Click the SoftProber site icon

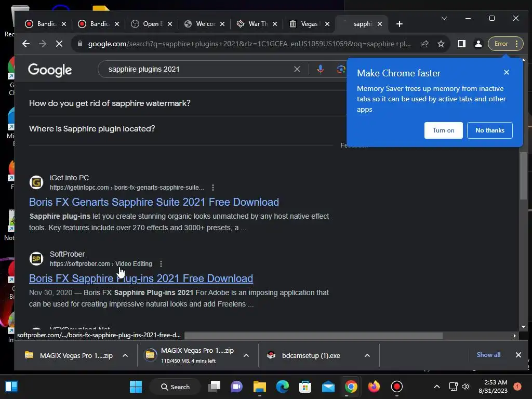36,259
